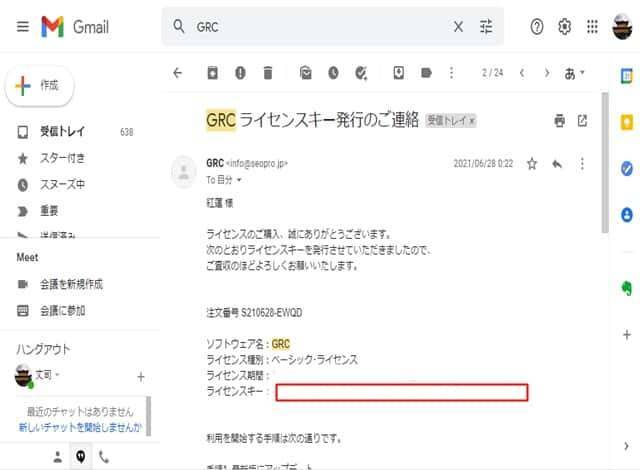Open the help support icon
The width and height of the screenshot is (640, 470).
(537, 27)
